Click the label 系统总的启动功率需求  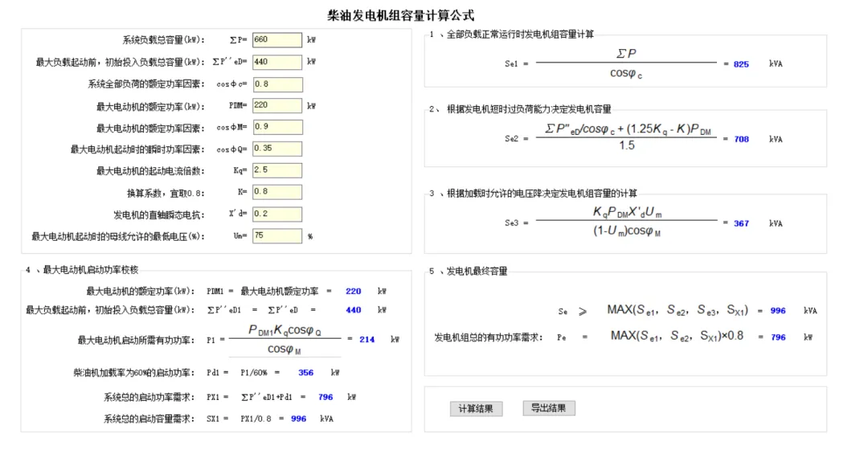149,398
